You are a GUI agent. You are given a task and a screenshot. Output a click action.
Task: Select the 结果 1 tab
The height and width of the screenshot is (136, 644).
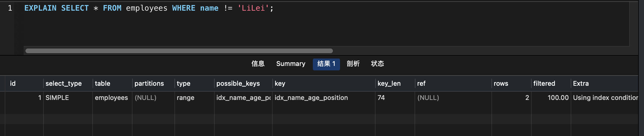[326, 64]
